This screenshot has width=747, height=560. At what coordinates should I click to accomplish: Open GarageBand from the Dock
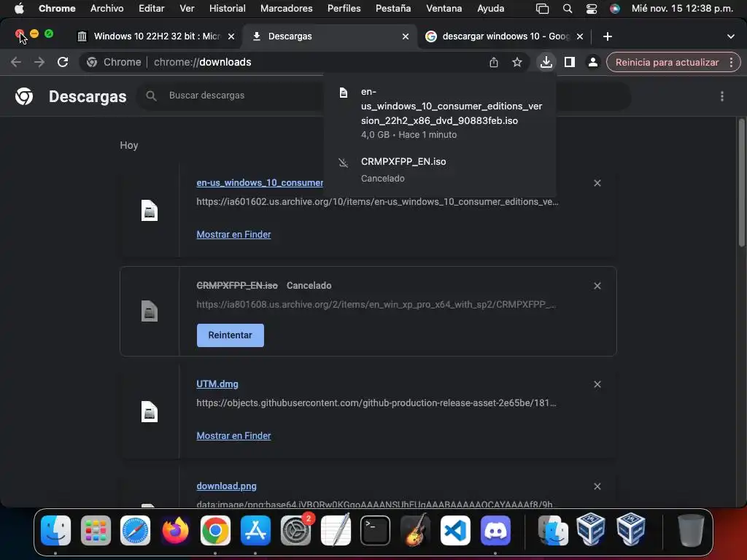415,530
